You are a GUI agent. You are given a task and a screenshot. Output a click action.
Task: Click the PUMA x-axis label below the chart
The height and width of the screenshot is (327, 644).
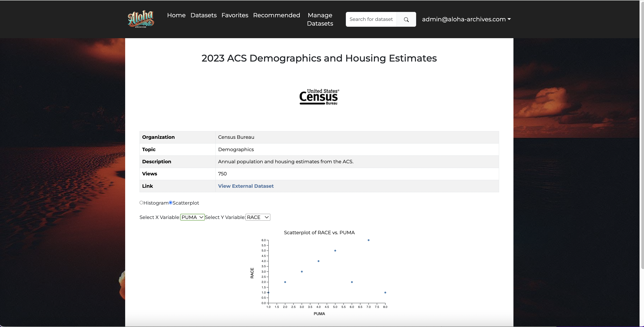click(x=319, y=314)
